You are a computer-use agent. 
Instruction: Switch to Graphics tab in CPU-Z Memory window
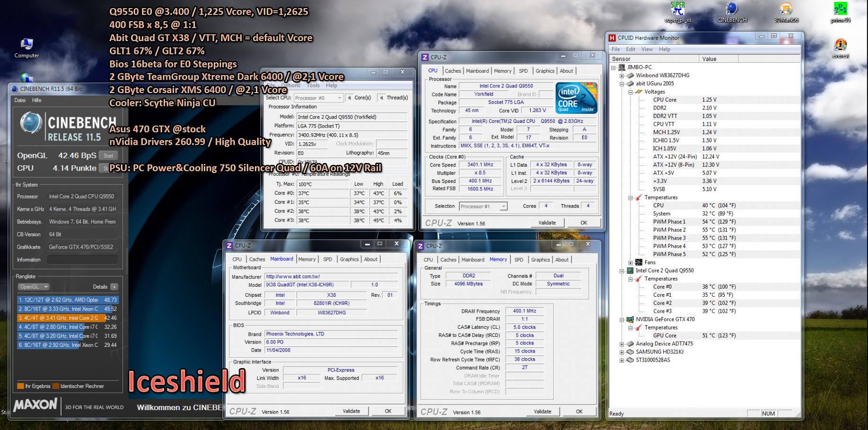(541, 260)
